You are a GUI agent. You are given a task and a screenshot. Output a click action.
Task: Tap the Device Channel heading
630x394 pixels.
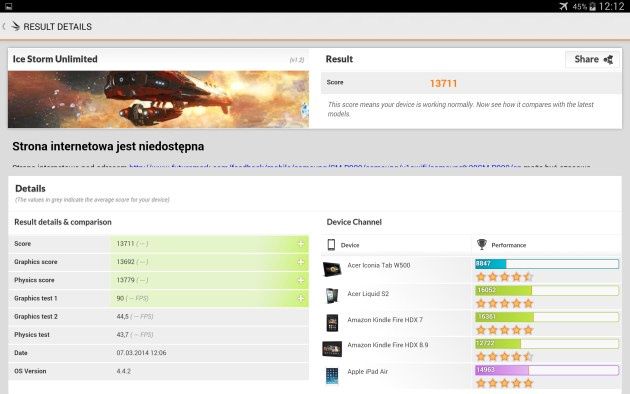[354, 222]
